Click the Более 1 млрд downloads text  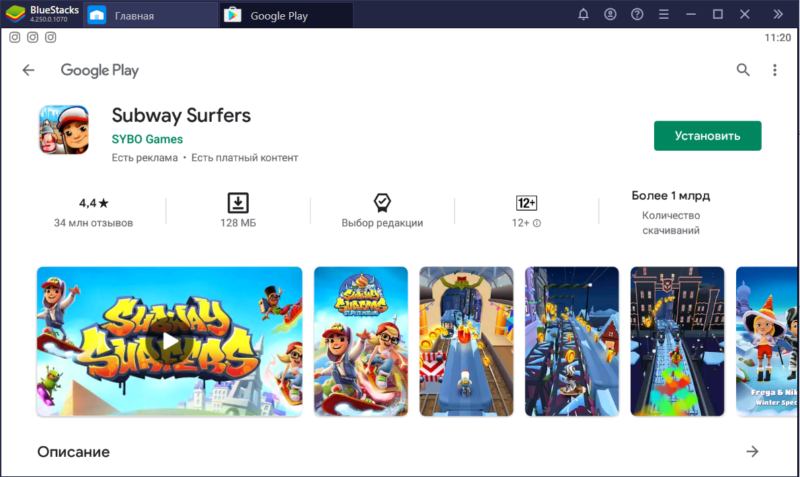670,195
